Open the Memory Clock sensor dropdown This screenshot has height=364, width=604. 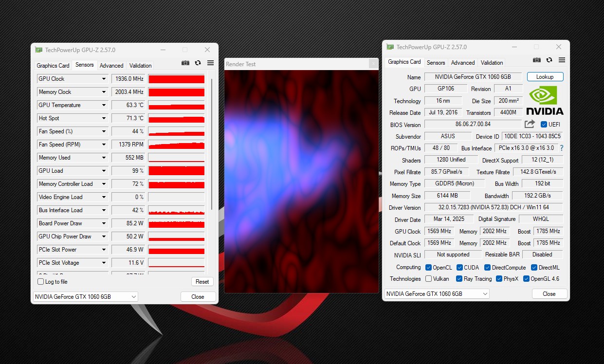point(104,92)
